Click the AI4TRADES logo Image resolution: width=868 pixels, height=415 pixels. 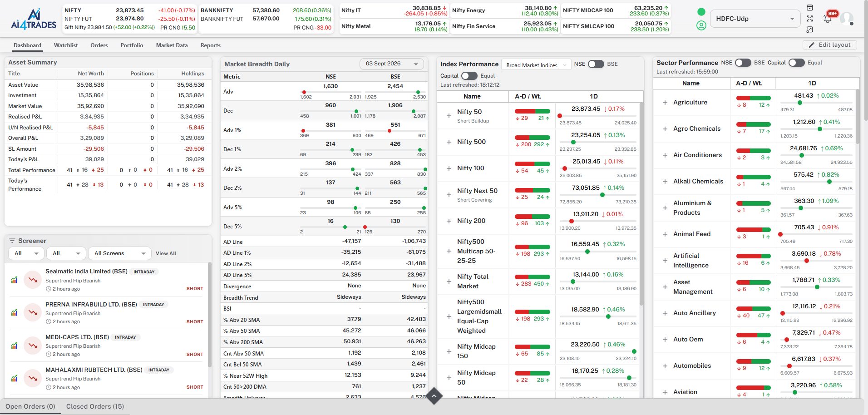click(x=34, y=19)
